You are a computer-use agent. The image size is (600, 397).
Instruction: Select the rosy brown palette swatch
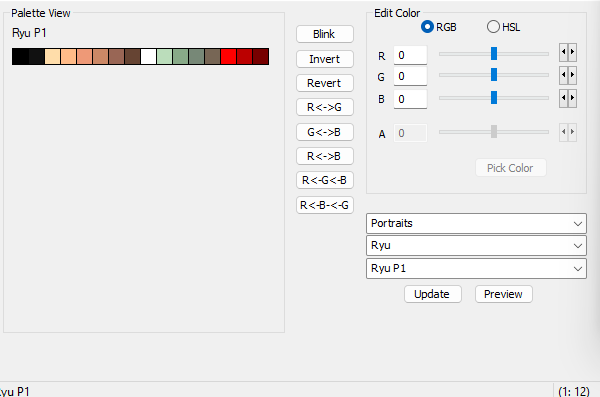tap(116, 57)
